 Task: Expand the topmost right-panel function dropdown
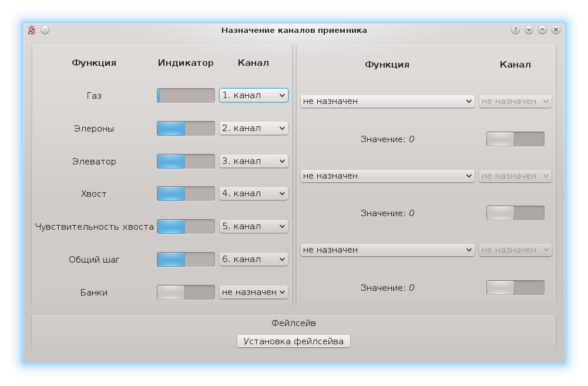pyautogui.click(x=387, y=101)
